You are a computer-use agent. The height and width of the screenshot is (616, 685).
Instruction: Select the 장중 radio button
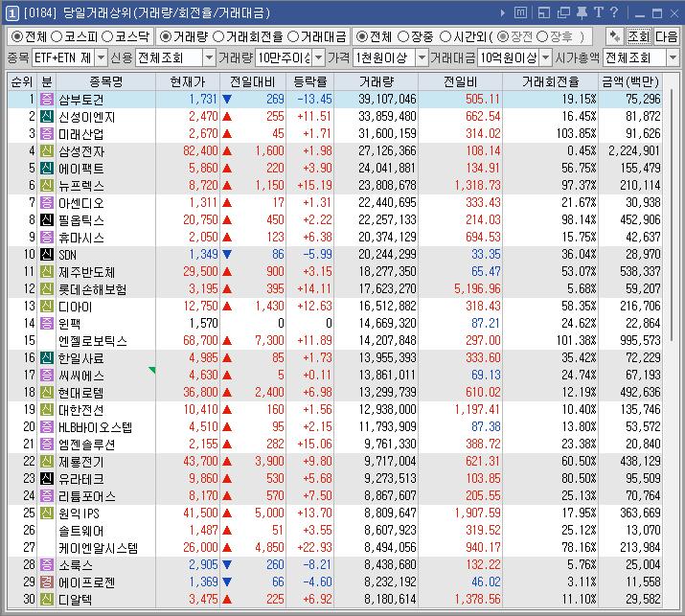point(403,36)
